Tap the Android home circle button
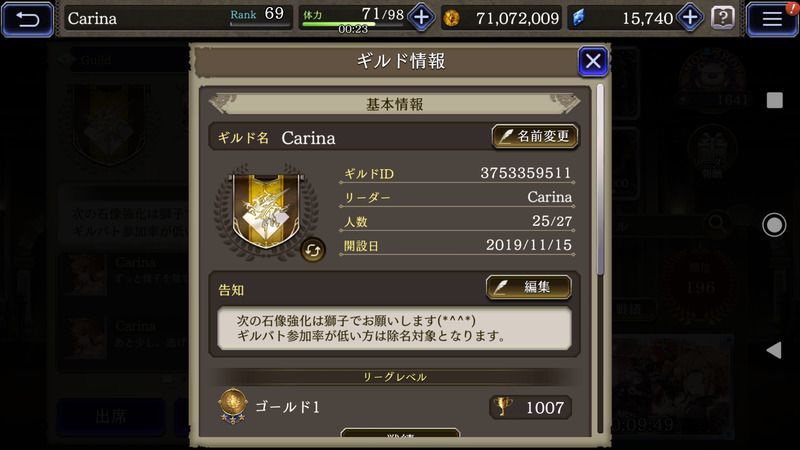The width and height of the screenshot is (800, 450). coord(774,225)
